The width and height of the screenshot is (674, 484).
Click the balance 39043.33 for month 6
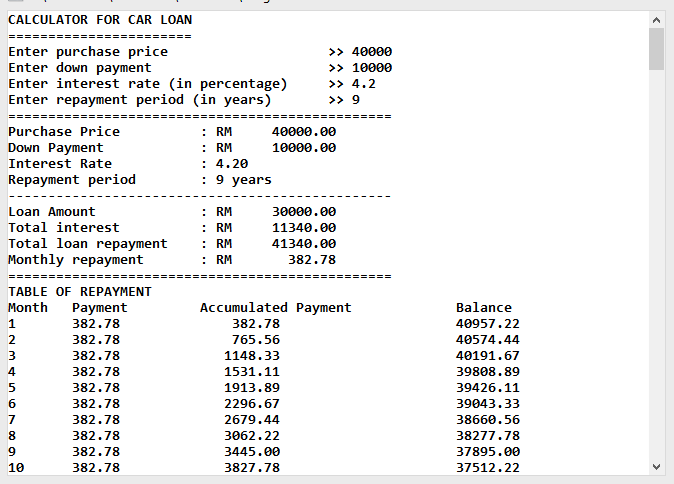tap(488, 404)
